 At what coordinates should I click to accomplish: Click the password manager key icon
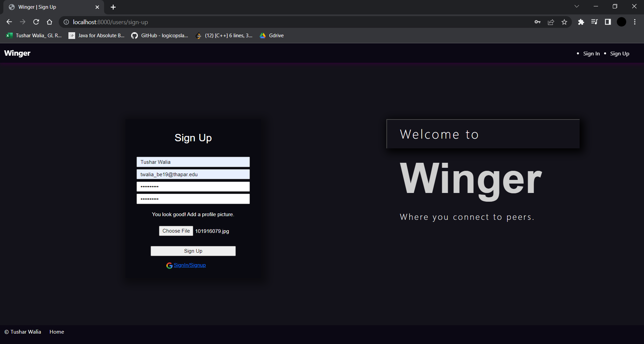click(537, 22)
